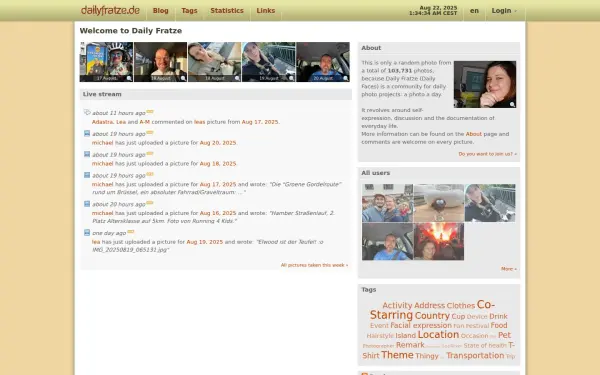Select the Drink tag
This screenshot has width=600, height=375.
point(498,316)
